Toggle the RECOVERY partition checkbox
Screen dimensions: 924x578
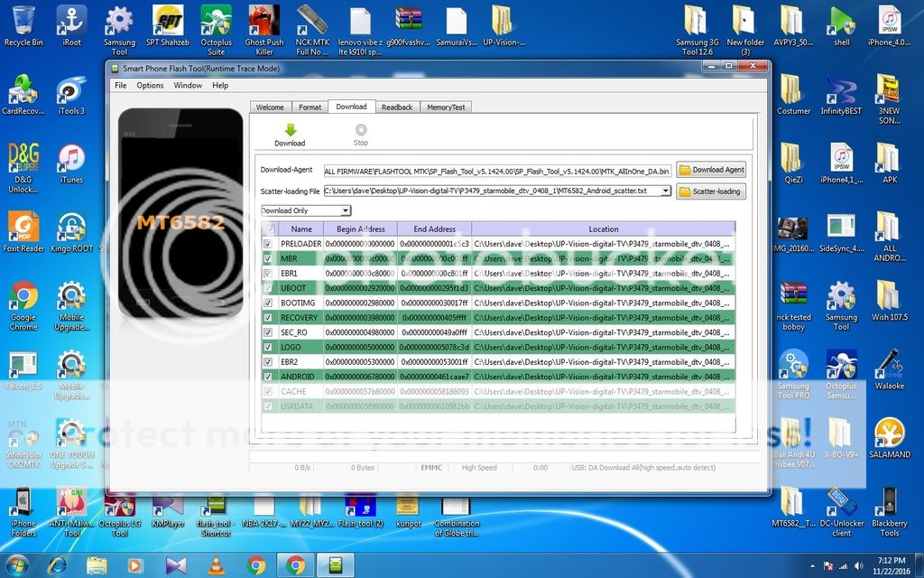click(x=268, y=317)
